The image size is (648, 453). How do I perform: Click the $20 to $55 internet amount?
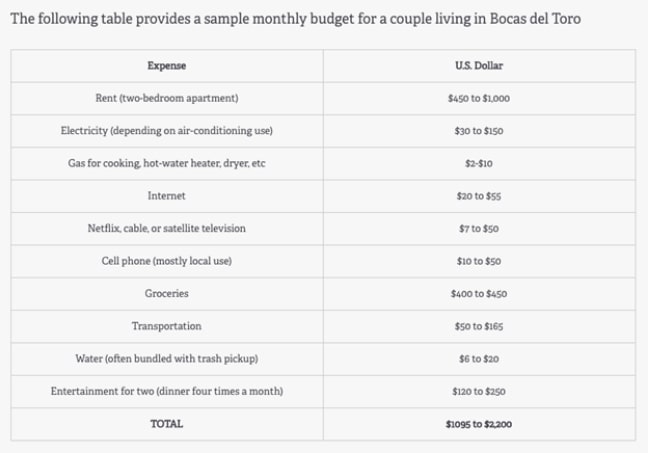pyautogui.click(x=479, y=196)
